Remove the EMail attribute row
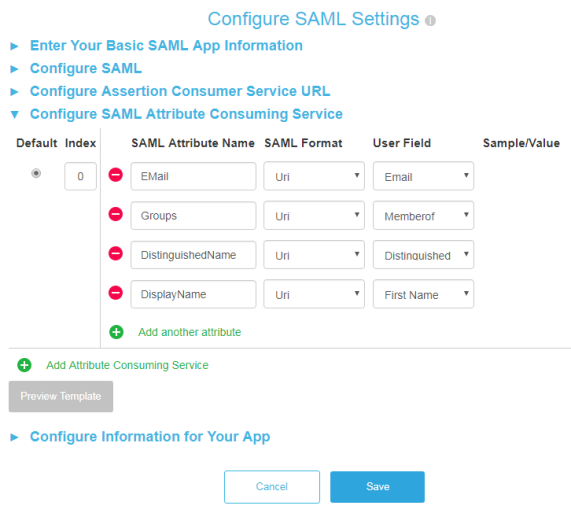The height and width of the screenshot is (513, 571). pos(116,175)
